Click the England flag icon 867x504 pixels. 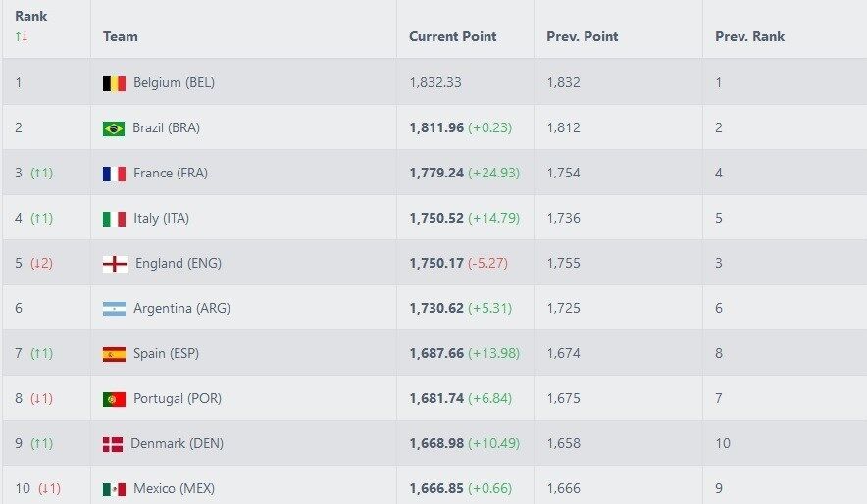114,264
